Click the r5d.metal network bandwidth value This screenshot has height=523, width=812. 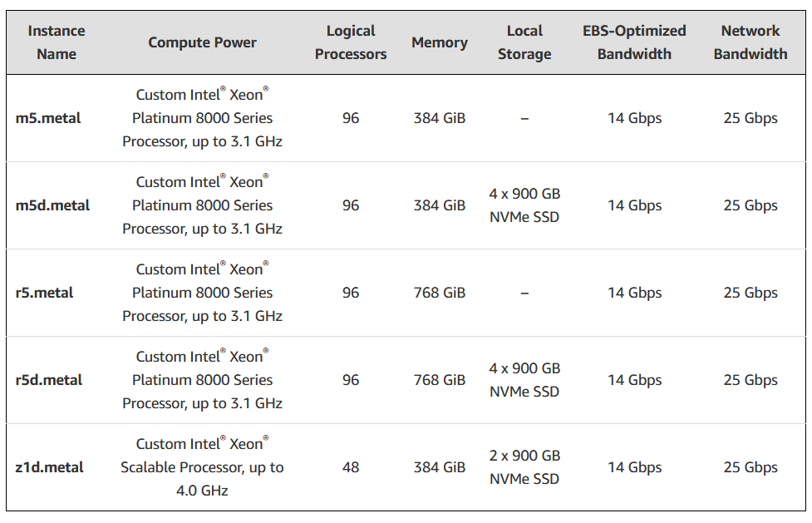[750, 380]
